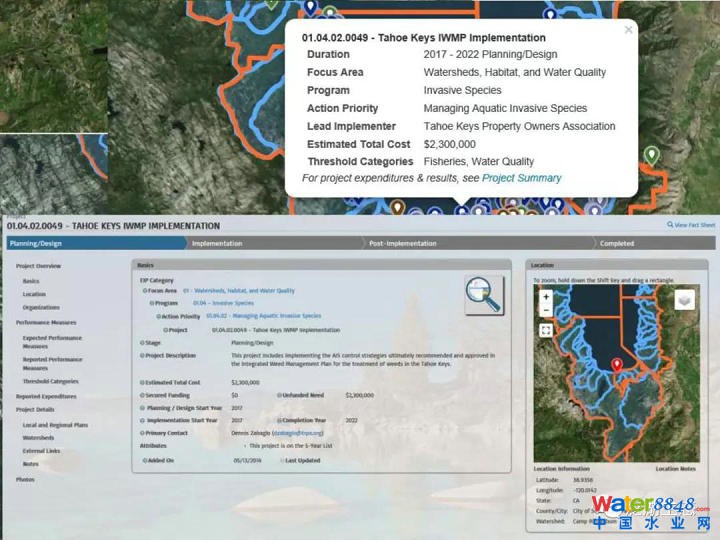The width and height of the screenshot is (720, 540).
Task: Click the magnifying glass icon in Basics
Action: click(x=484, y=295)
